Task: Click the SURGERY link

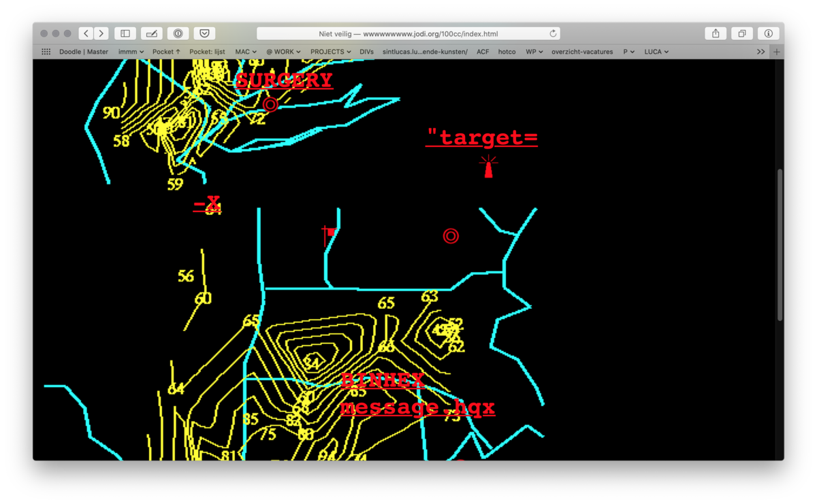Action: click(x=284, y=80)
